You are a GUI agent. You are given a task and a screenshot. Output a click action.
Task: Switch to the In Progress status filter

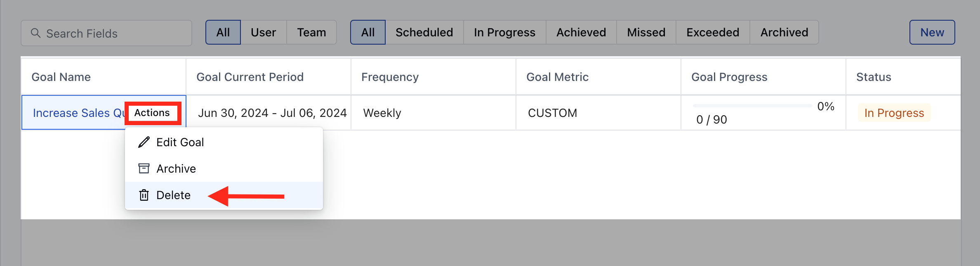tap(505, 32)
